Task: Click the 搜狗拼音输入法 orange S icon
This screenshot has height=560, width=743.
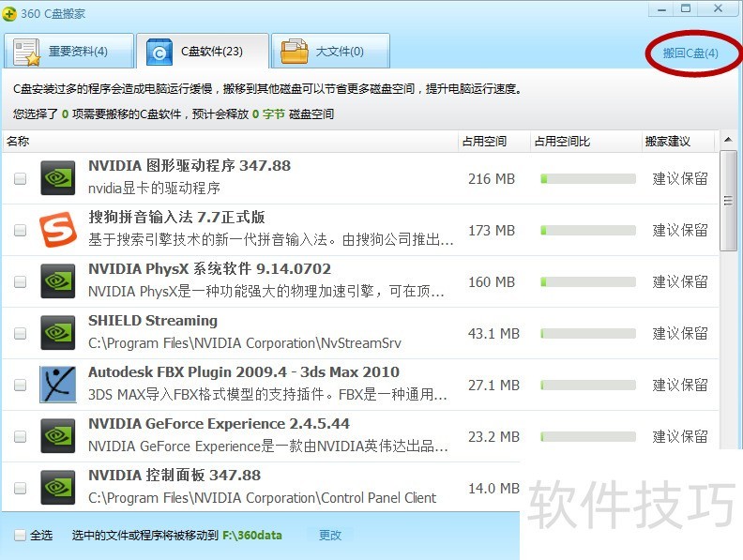Action: click(58, 230)
